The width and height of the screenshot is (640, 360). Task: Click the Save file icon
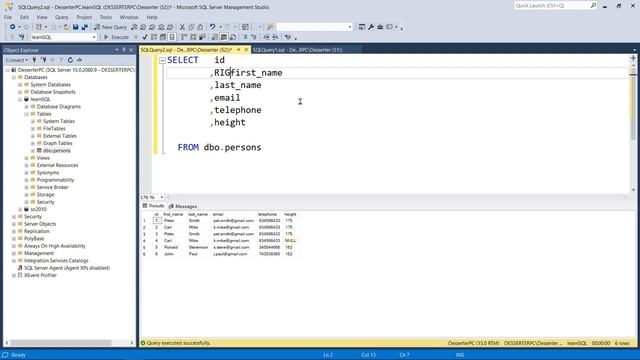pyautogui.click(x=76, y=27)
